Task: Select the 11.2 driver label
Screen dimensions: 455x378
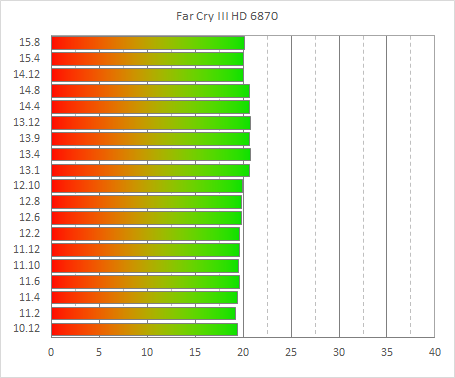Action: 29,313
